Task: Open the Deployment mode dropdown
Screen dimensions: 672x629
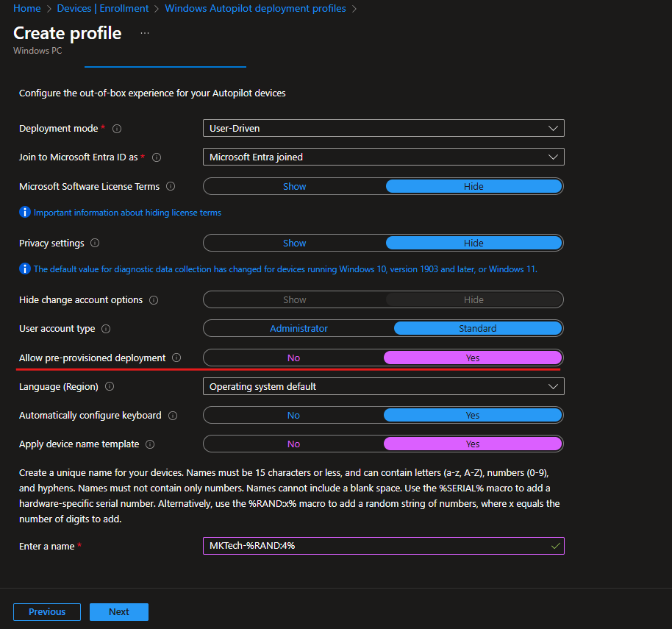Action: click(x=383, y=128)
